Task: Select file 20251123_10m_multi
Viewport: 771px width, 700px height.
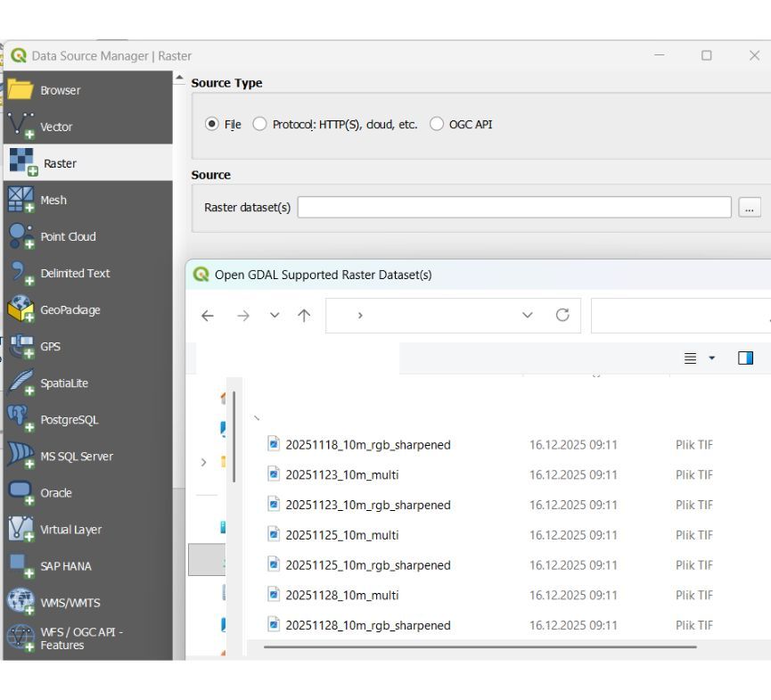Action: coord(341,474)
